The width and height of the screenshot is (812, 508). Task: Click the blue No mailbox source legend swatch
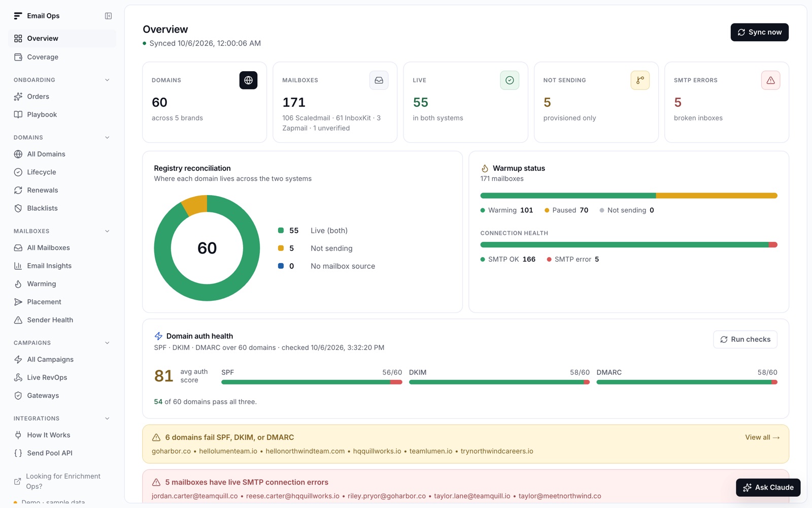click(x=281, y=266)
